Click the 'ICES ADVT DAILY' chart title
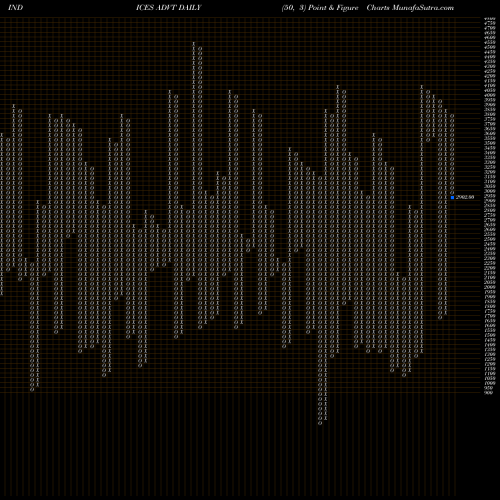 [x=169, y=8]
